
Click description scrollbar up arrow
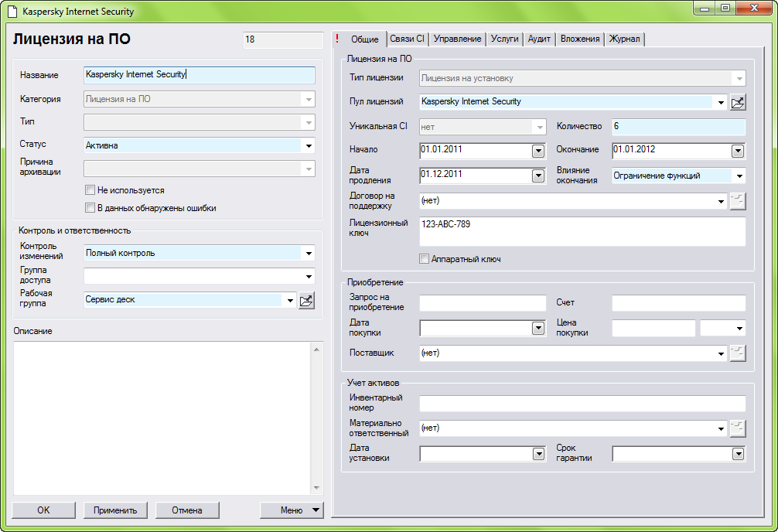pyautogui.click(x=317, y=350)
